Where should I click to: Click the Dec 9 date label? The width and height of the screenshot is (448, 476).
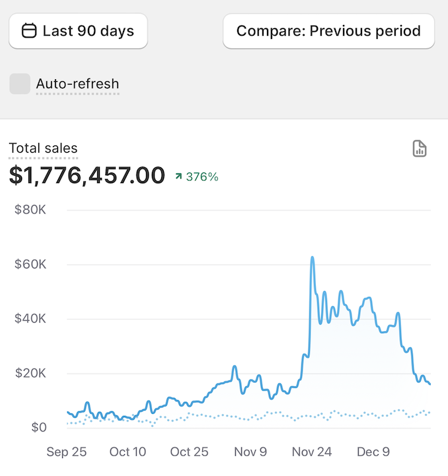(x=373, y=452)
